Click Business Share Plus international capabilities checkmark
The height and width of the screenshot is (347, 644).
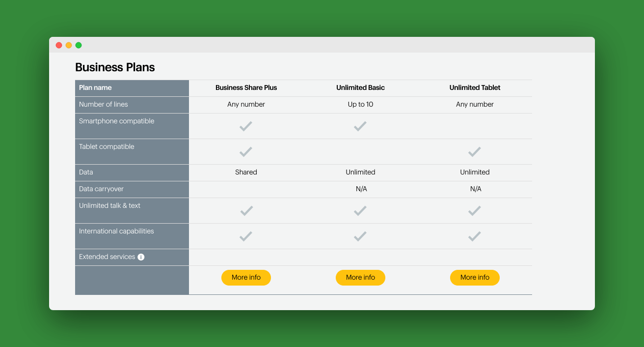coord(246,236)
